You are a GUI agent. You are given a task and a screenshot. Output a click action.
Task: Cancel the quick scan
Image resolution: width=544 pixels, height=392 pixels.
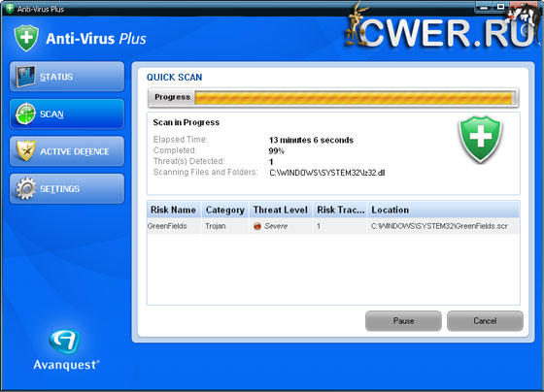485,321
